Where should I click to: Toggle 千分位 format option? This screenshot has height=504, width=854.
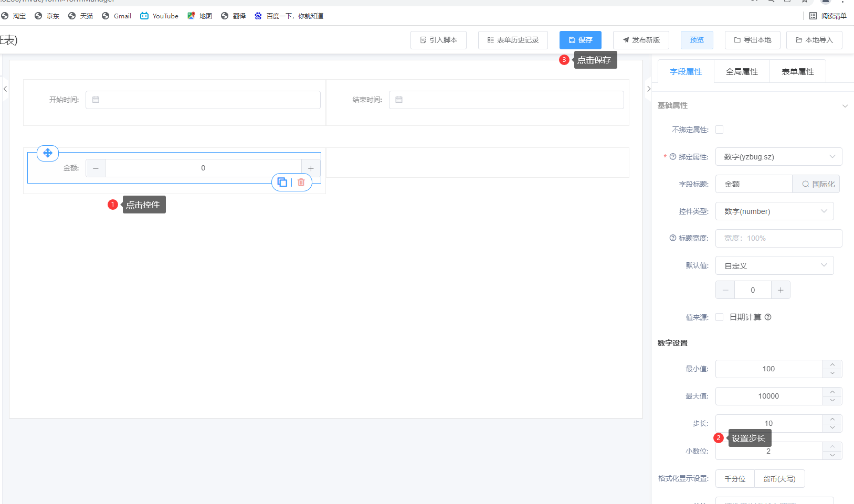(x=735, y=479)
